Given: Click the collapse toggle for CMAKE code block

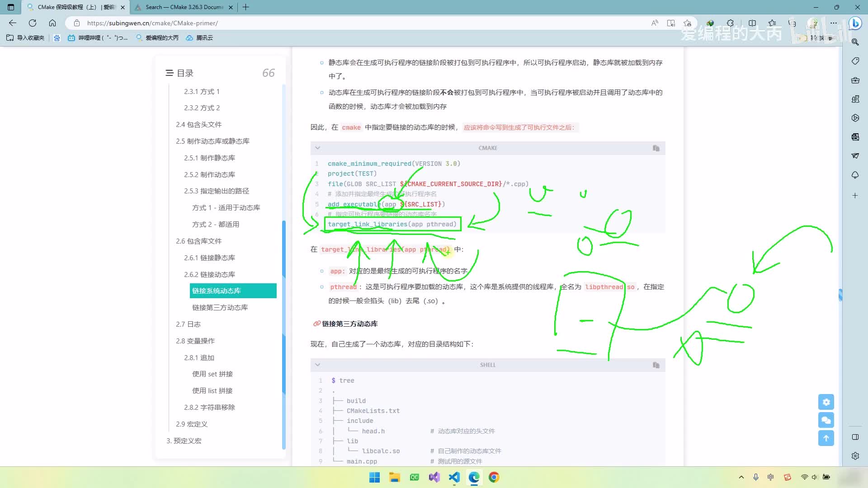Looking at the screenshot, I should click(x=318, y=148).
